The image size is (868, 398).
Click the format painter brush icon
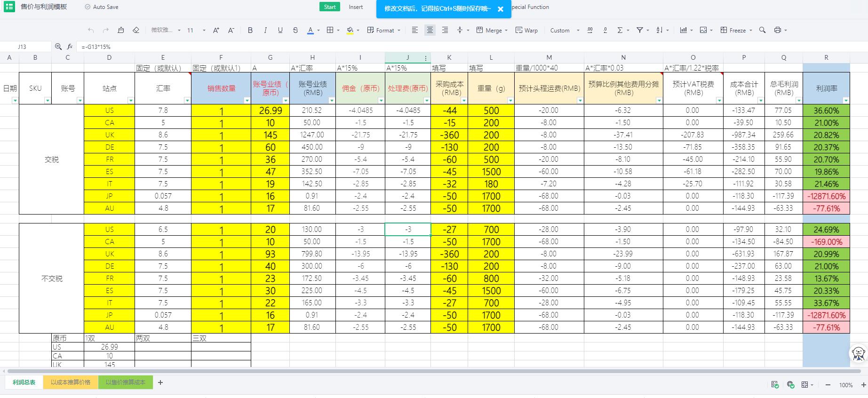(121, 30)
